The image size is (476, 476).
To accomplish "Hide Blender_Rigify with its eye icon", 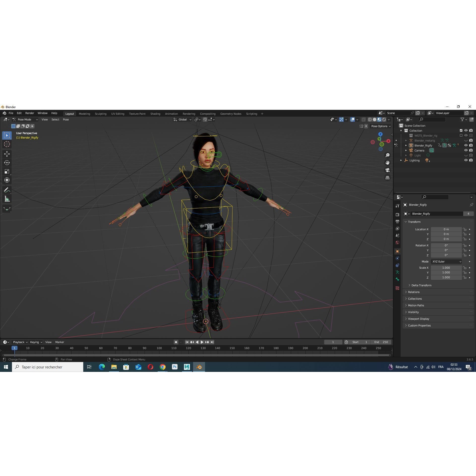I will (x=466, y=145).
